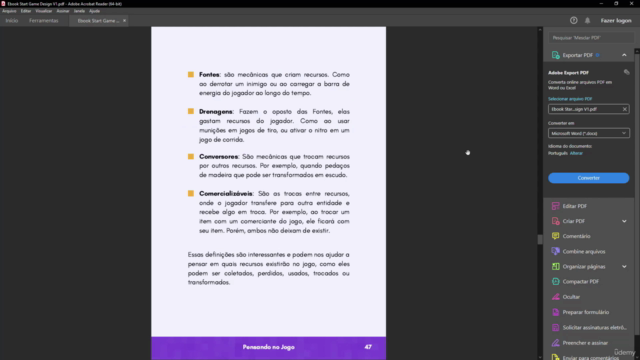Open the Editar menu

point(26,11)
